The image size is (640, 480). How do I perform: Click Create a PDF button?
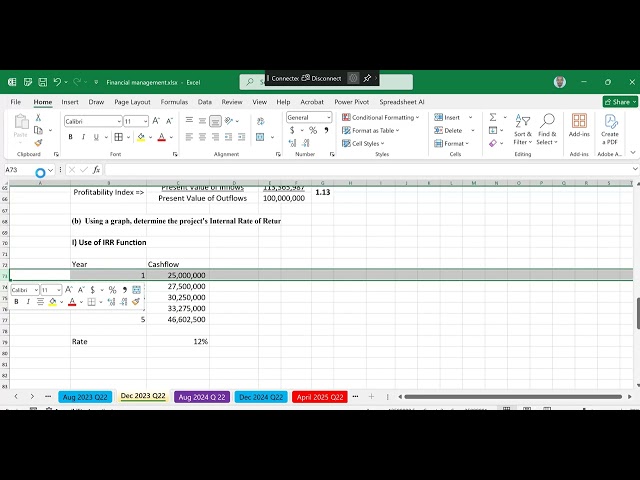[x=609, y=129]
